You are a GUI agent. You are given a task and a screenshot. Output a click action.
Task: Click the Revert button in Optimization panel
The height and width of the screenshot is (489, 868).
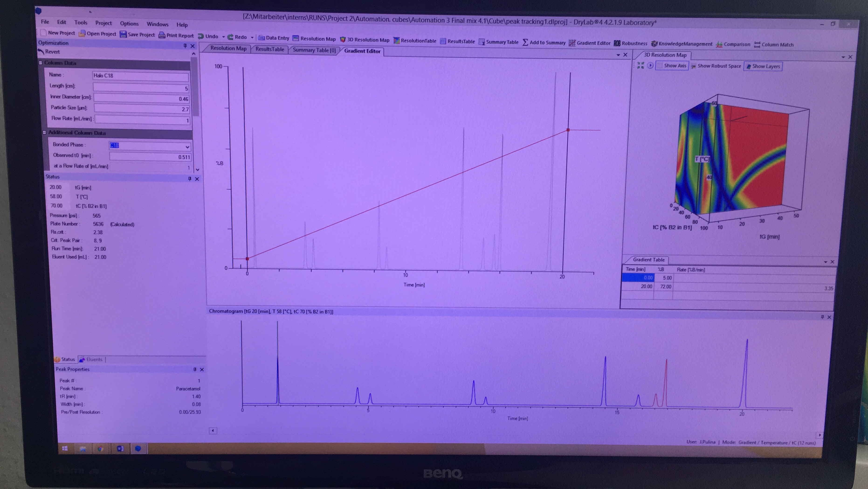[49, 52]
